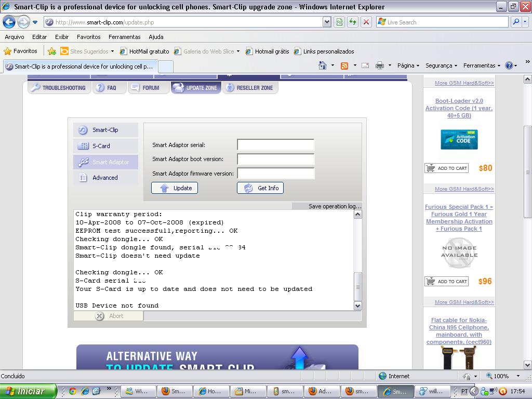
Task: Open Flat cable for Nokia-China N95 link
Action: (x=459, y=331)
